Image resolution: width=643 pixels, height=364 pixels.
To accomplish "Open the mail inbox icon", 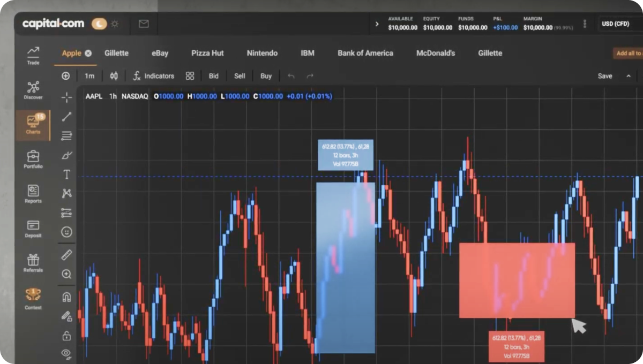I will coord(144,24).
